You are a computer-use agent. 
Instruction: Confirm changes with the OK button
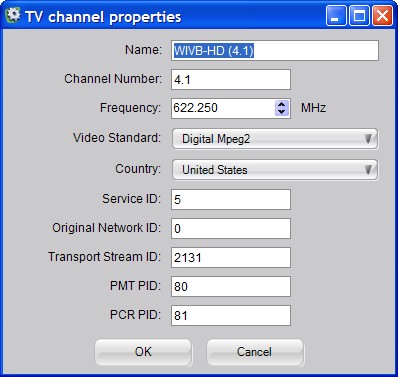tap(143, 352)
